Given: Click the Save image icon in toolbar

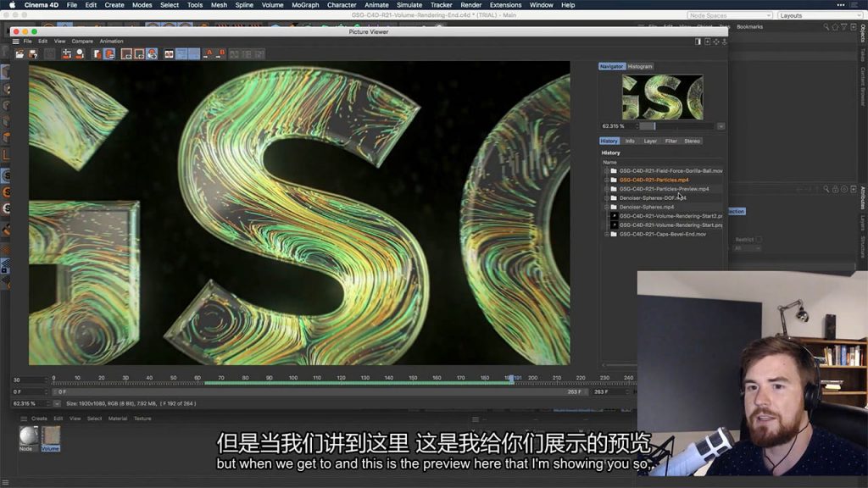Looking at the screenshot, I should point(33,53).
